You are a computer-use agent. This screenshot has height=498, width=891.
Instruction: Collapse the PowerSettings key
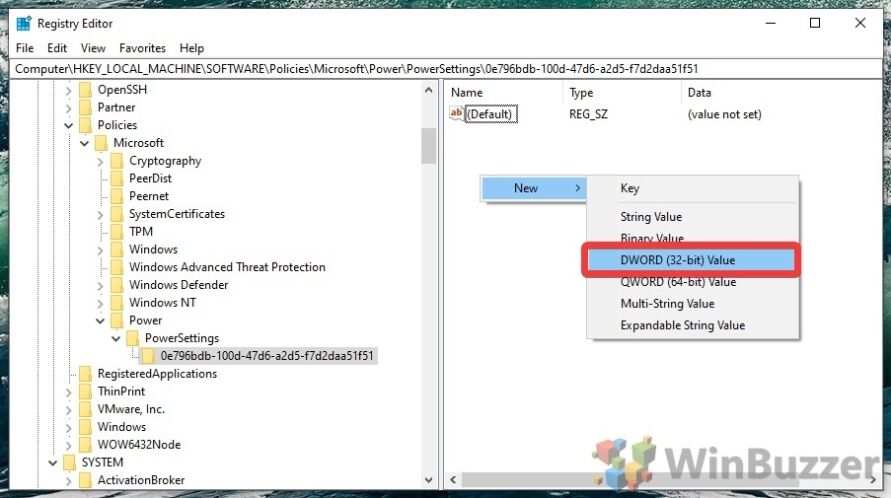tap(116, 338)
